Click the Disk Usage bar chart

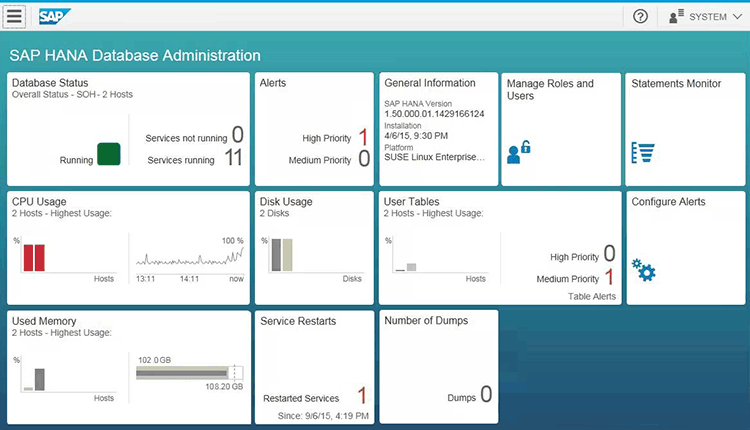tap(282, 255)
